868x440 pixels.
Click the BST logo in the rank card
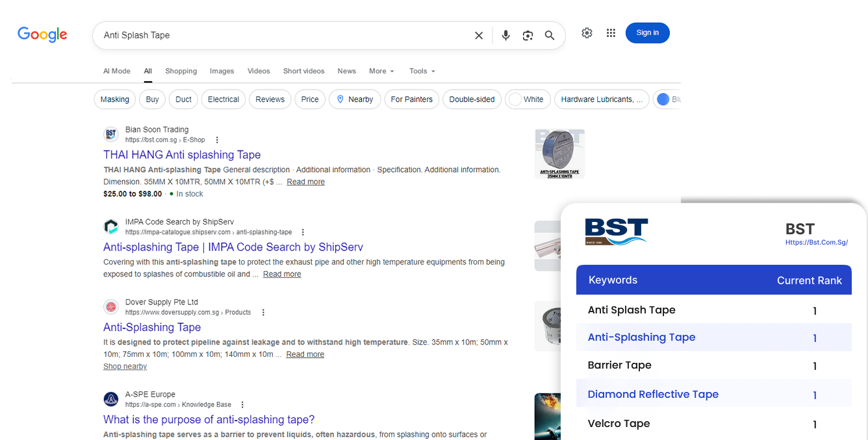616,231
